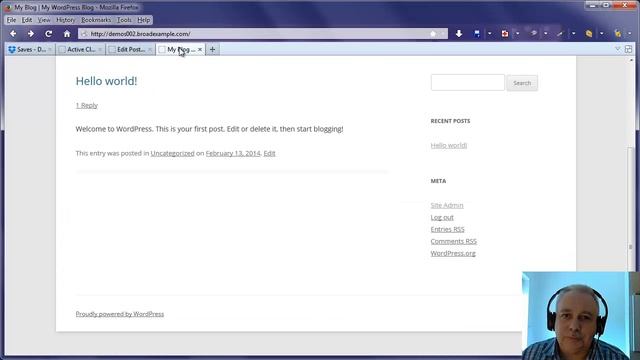Viewport: 640px width, 360px height.
Task: Bookmark this page with the star
Action: (433, 34)
